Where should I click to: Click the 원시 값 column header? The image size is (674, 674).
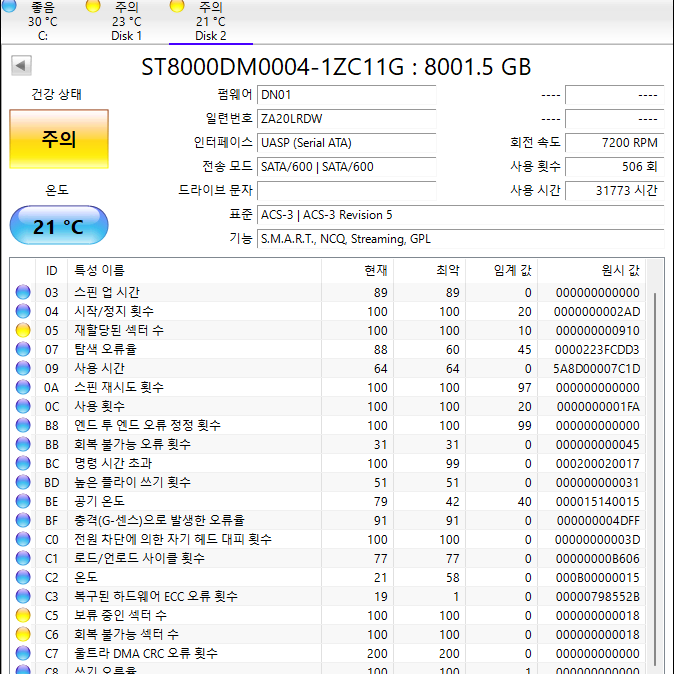coord(591,270)
